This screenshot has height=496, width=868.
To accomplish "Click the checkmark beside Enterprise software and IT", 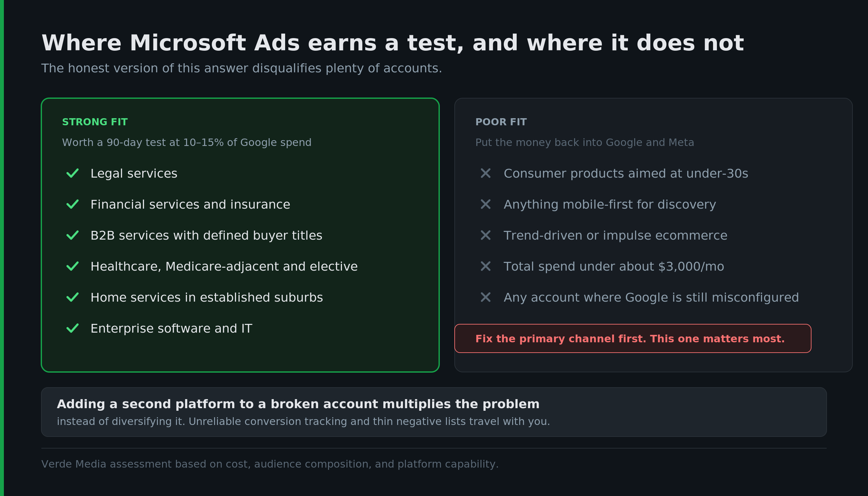I will click(73, 328).
